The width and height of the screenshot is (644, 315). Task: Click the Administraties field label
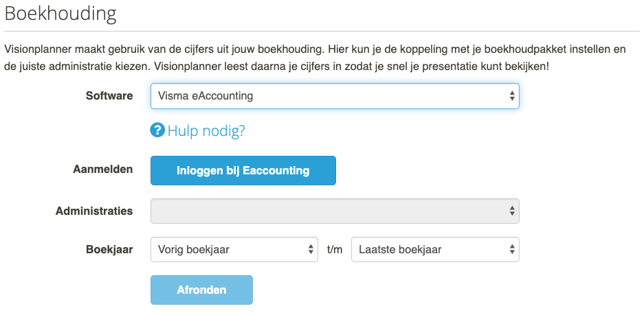point(94,211)
